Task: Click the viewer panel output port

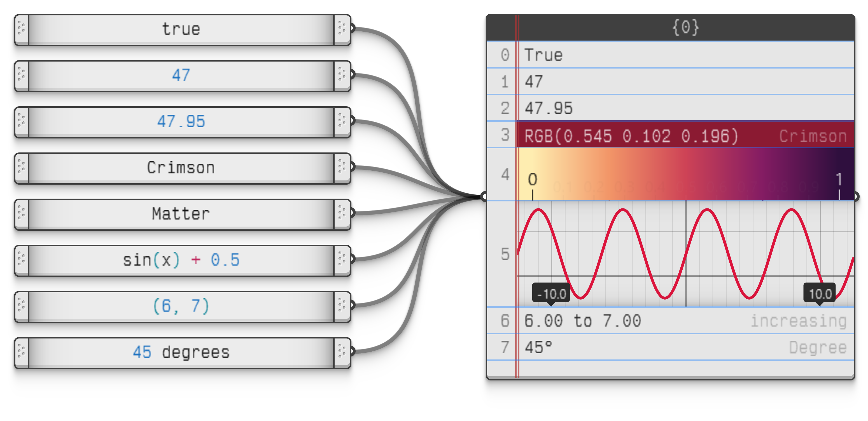Action: tap(856, 197)
